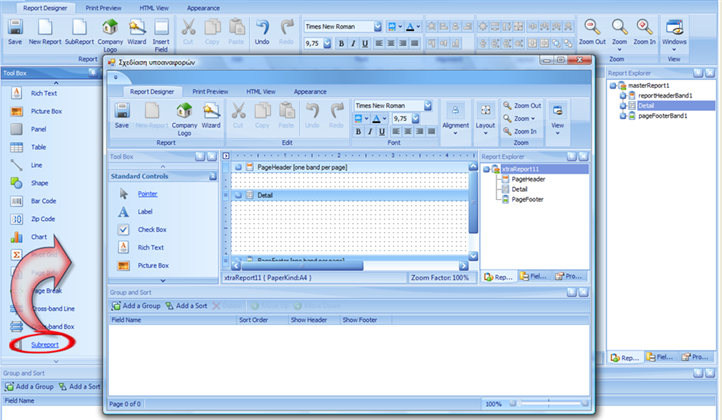
Task: Click Save in the main window ribbon
Action: (15, 32)
